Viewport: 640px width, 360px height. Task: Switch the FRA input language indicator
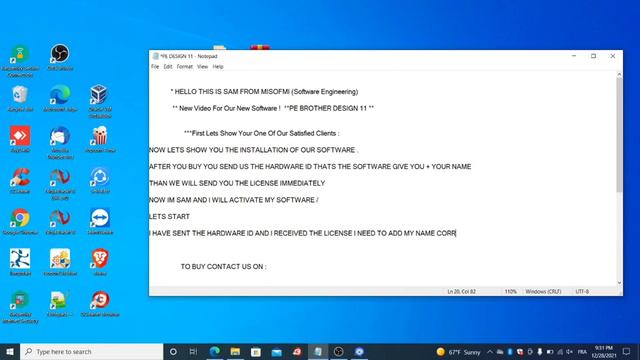pyautogui.click(x=582, y=351)
